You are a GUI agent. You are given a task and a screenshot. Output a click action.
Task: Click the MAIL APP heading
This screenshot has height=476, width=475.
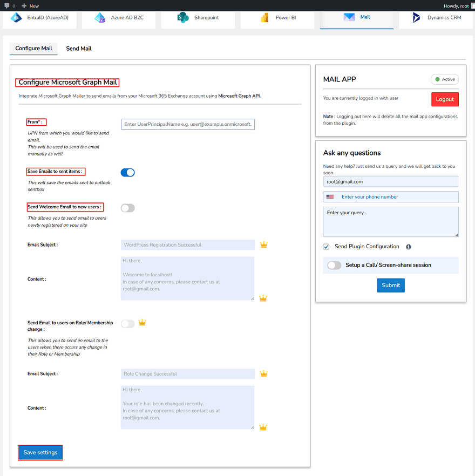coord(340,79)
